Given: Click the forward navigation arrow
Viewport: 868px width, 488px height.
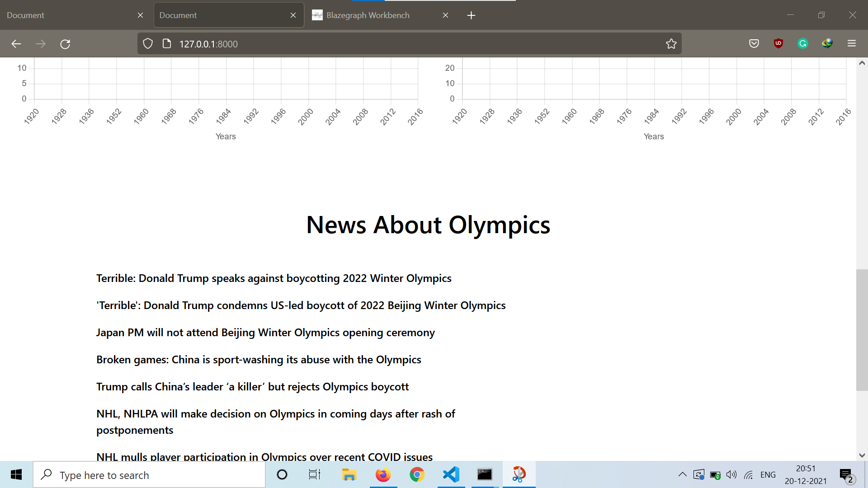Looking at the screenshot, I should (41, 44).
